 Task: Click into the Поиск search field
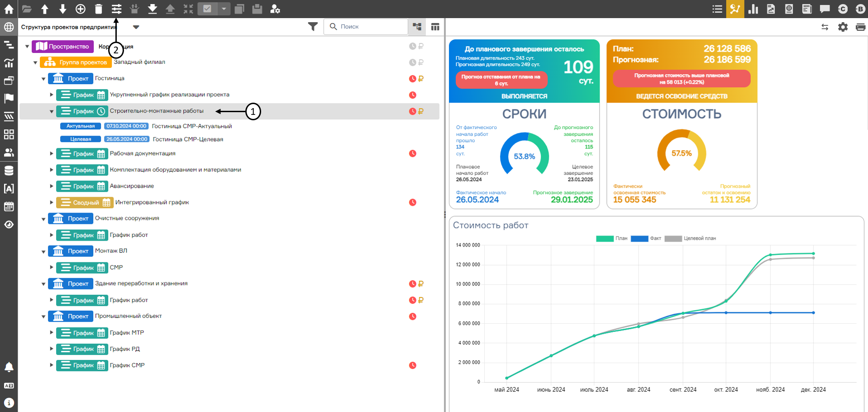366,27
